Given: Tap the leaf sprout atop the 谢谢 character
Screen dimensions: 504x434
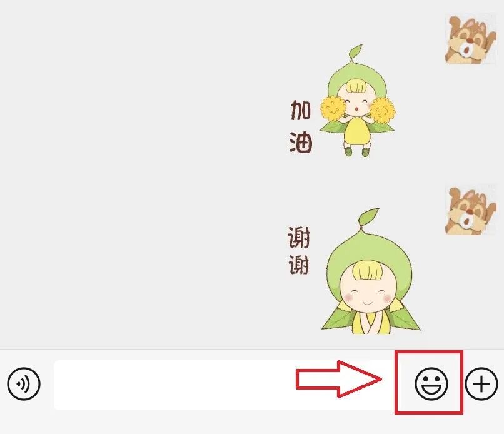Looking at the screenshot, I should (x=370, y=218).
